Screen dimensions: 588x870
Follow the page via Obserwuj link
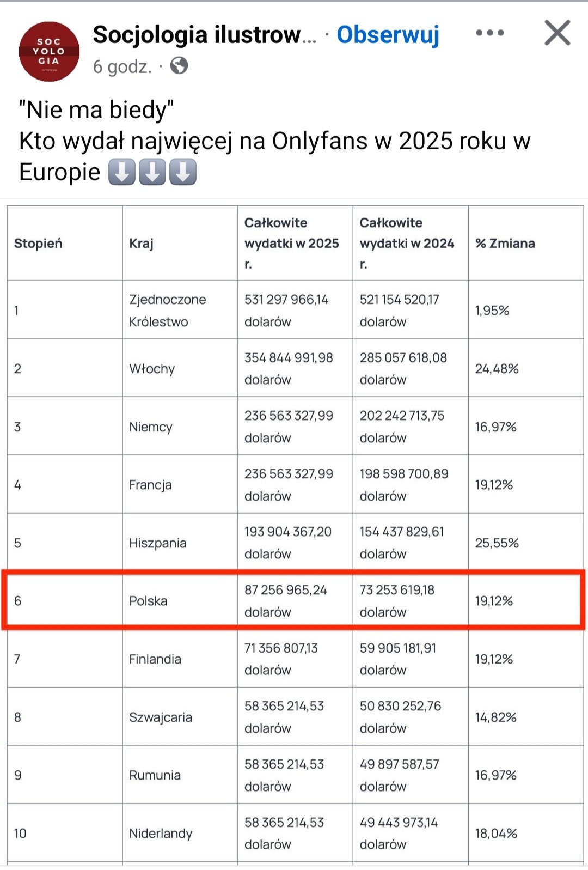tap(388, 34)
